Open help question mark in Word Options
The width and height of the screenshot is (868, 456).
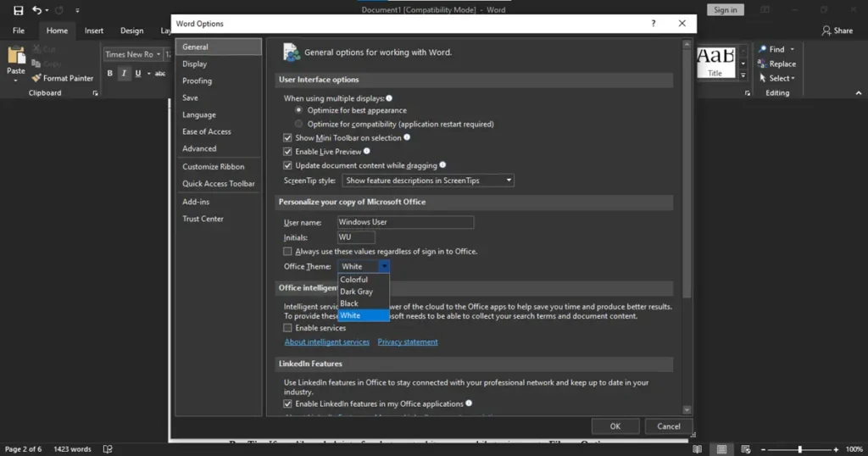pyautogui.click(x=654, y=23)
